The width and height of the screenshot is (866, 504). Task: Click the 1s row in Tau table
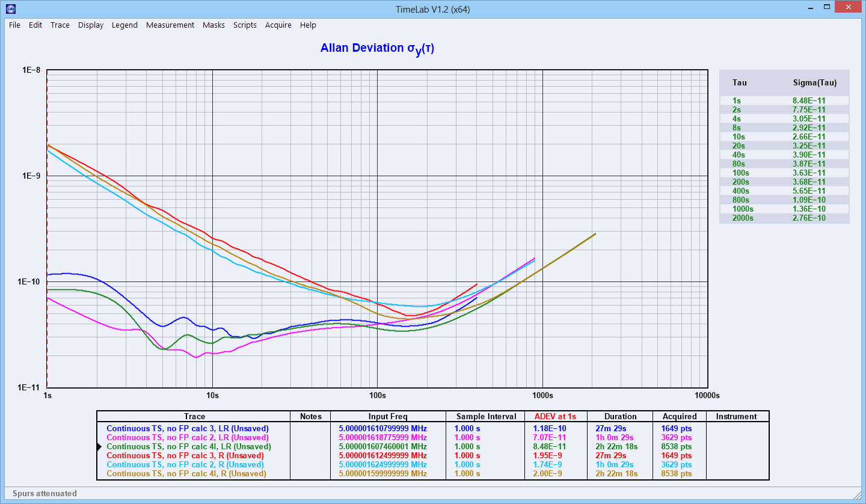click(784, 100)
